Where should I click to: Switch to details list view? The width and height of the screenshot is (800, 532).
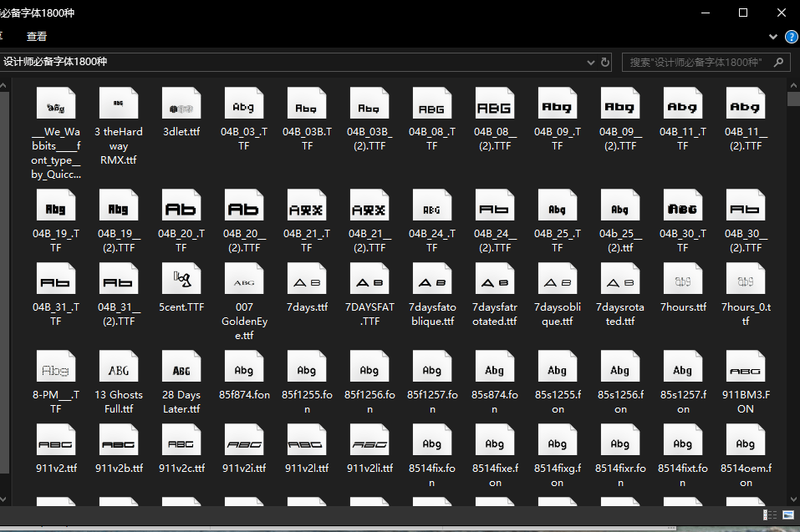coord(769,514)
